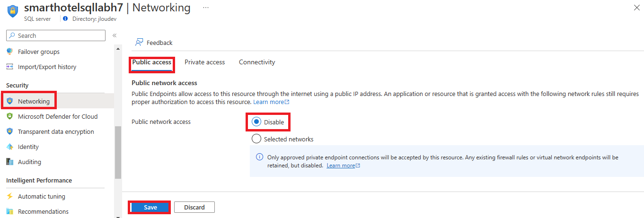The image size is (644, 218).
Task: Select the Disable radio button
Action: pyautogui.click(x=256, y=122)
